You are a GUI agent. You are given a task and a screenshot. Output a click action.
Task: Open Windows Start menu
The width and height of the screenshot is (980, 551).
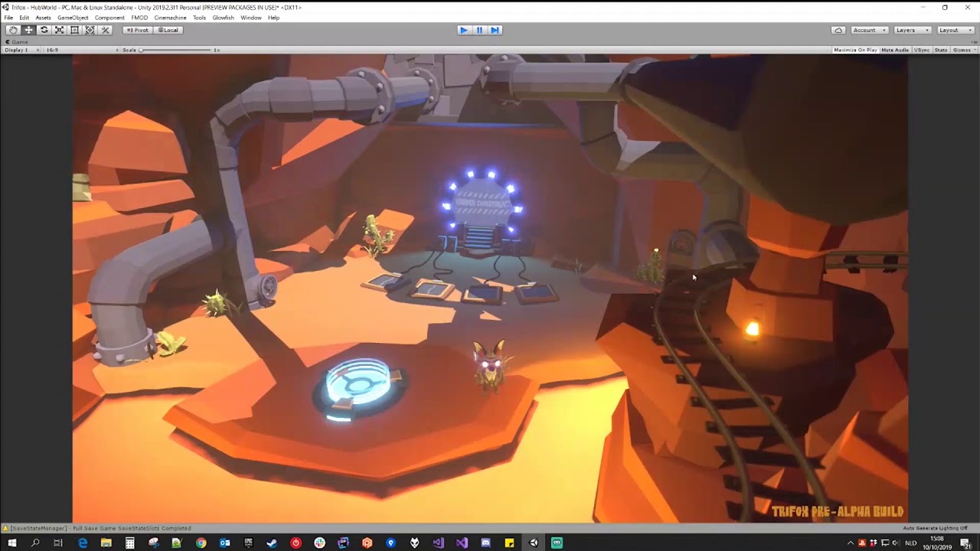point(11,543)
